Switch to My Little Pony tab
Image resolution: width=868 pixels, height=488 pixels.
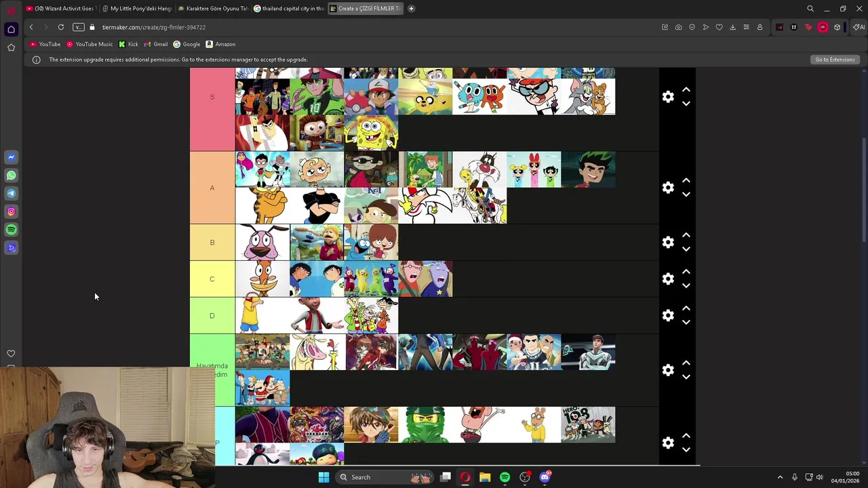[137, 8]
